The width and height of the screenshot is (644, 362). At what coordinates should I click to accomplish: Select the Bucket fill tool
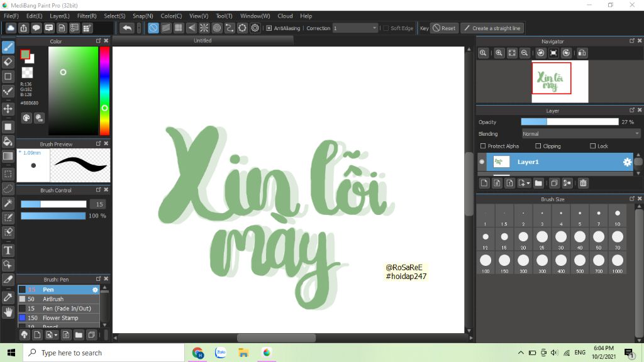tap(8, 141)
